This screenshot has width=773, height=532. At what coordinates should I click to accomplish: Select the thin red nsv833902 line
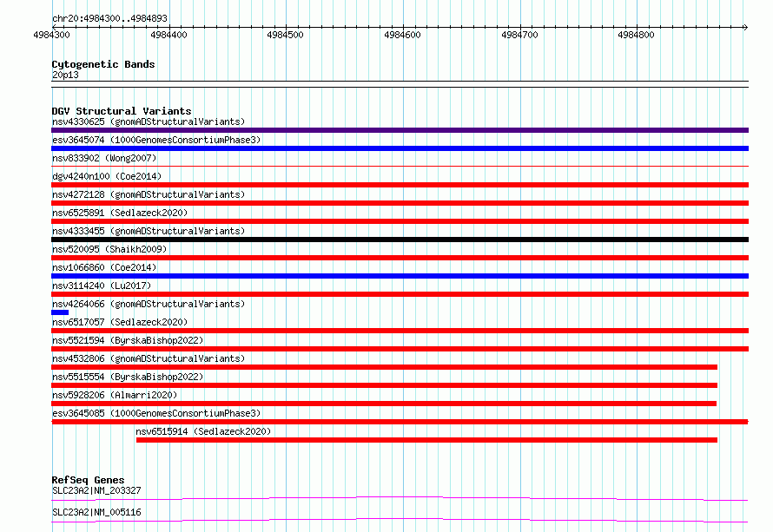tap(400, 167)
